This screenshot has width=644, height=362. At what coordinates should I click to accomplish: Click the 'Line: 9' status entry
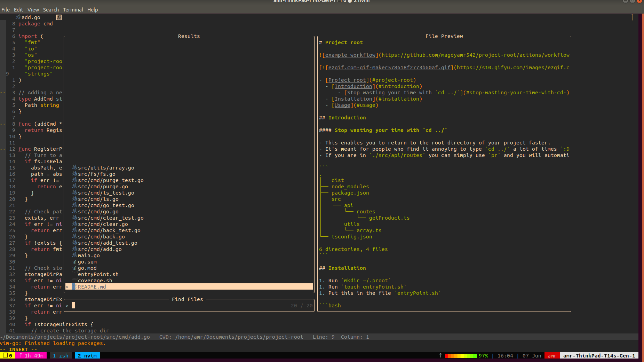coord(324,337)
